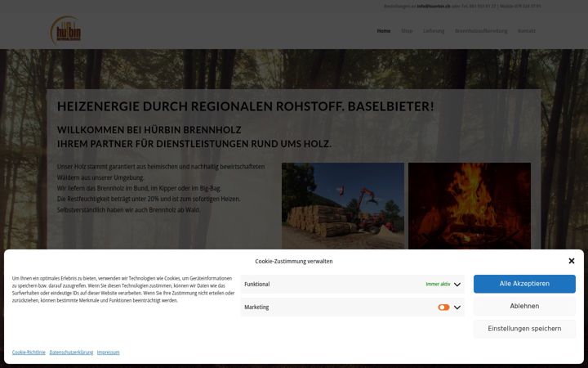
Task: Open the Shop menu item
Action: (407, 31)
